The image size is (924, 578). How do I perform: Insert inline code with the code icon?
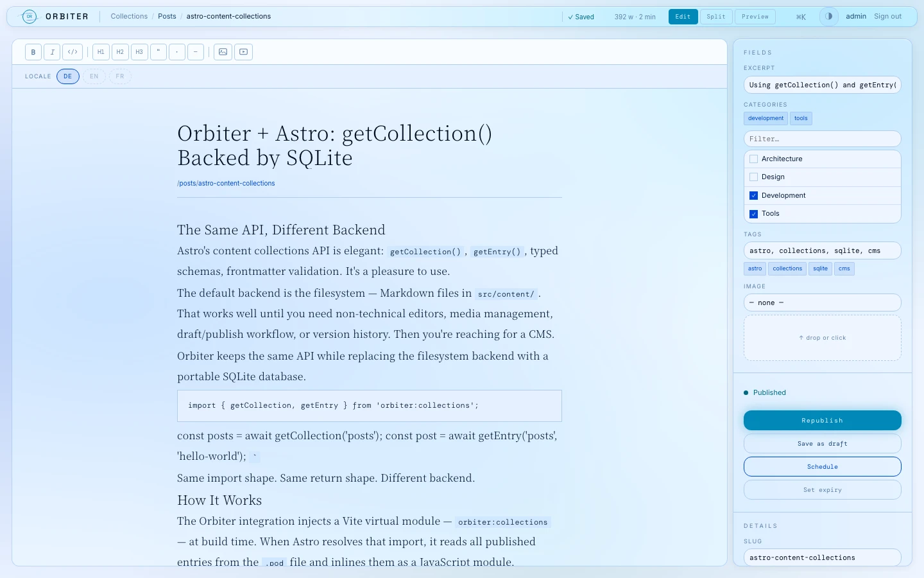73,52
